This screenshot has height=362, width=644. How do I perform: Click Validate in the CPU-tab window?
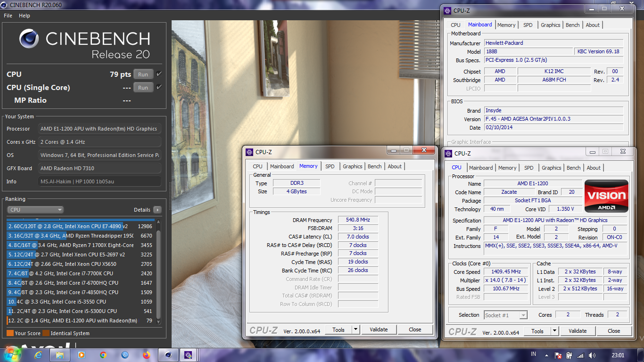tap(578, 331)
